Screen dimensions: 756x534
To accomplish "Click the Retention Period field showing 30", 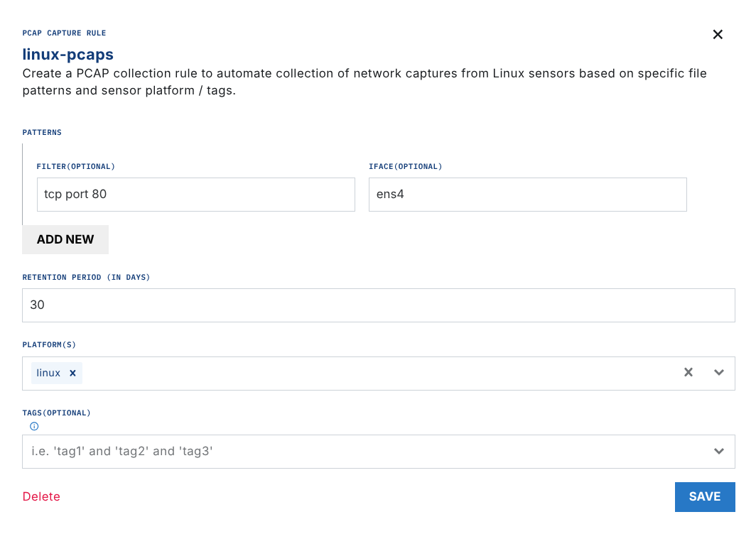I will [x=378, y=305].
